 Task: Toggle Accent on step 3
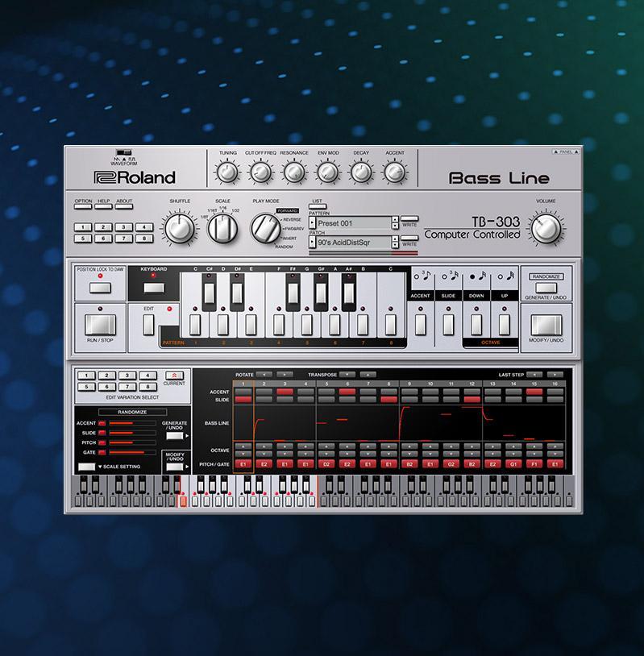285,392
